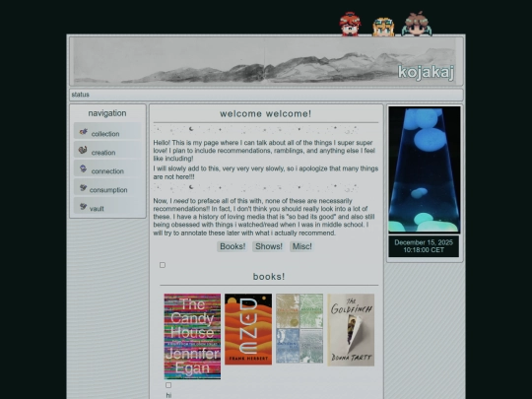
Task: Select the four-panel book series cover
Action: pos(299,328)
